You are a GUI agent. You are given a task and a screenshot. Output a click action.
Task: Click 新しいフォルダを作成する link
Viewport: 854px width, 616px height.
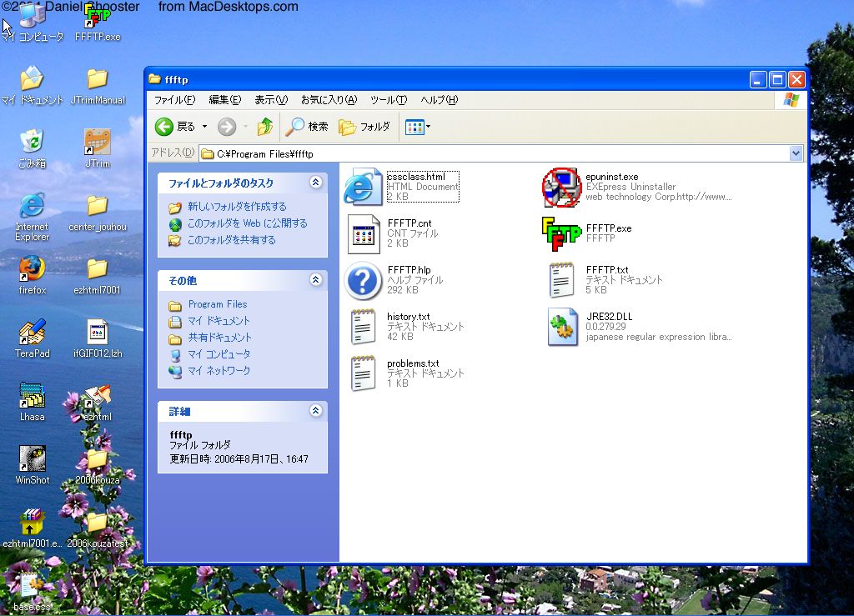237,207
